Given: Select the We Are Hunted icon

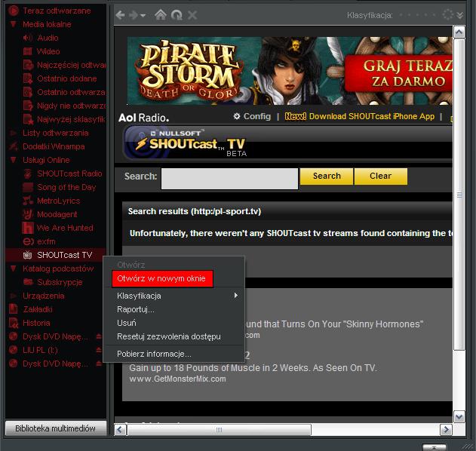Looking at the screenshot, I should click(x=28, y=228).
